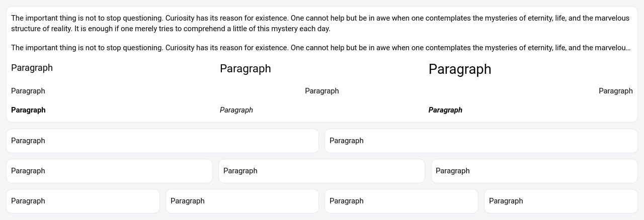Click the fourth card in the four-column row
The image size is (644, 220).
click(x=560, y=201)
